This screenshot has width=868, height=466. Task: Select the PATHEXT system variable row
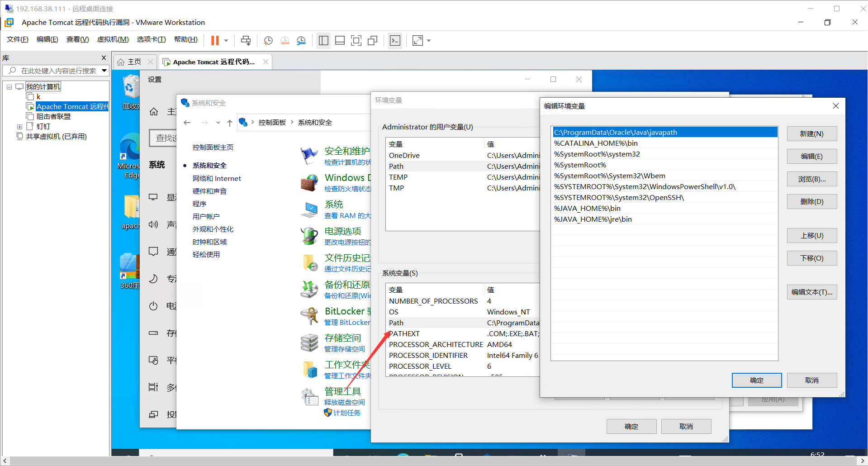click(x=463, y=334)
